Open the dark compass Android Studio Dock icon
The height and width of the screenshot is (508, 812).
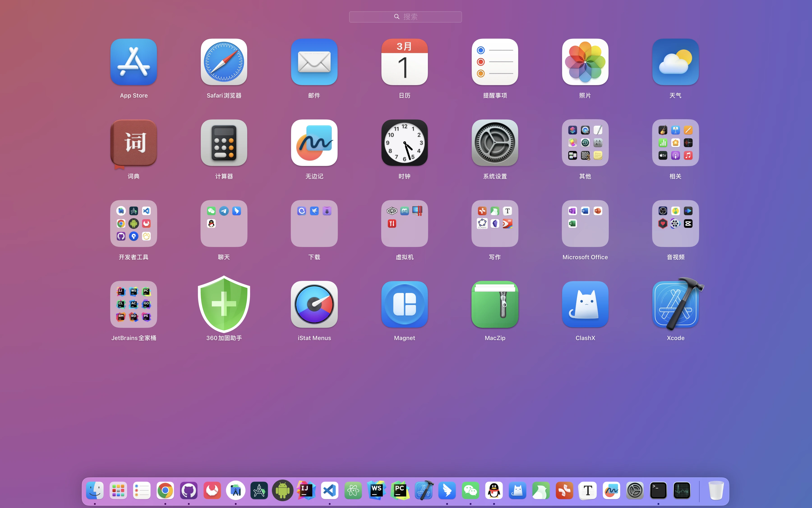click(x=259, y=491)
